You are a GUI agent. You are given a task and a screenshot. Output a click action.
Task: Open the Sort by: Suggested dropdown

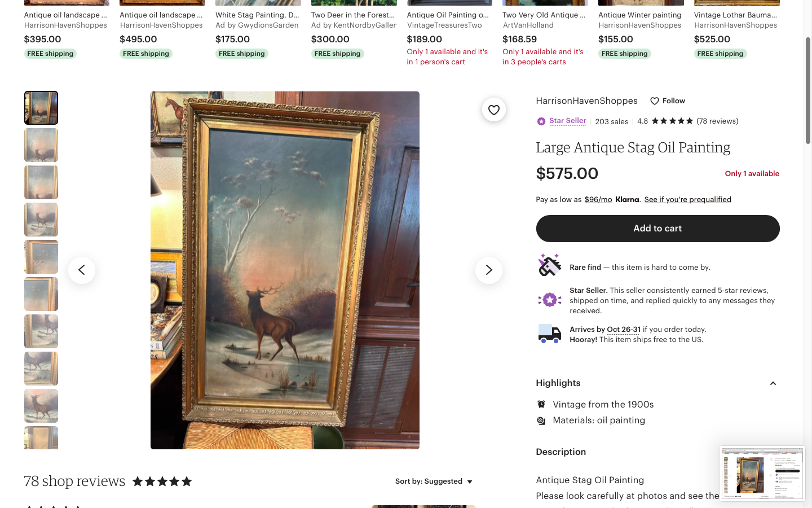(x=434, y=481)
